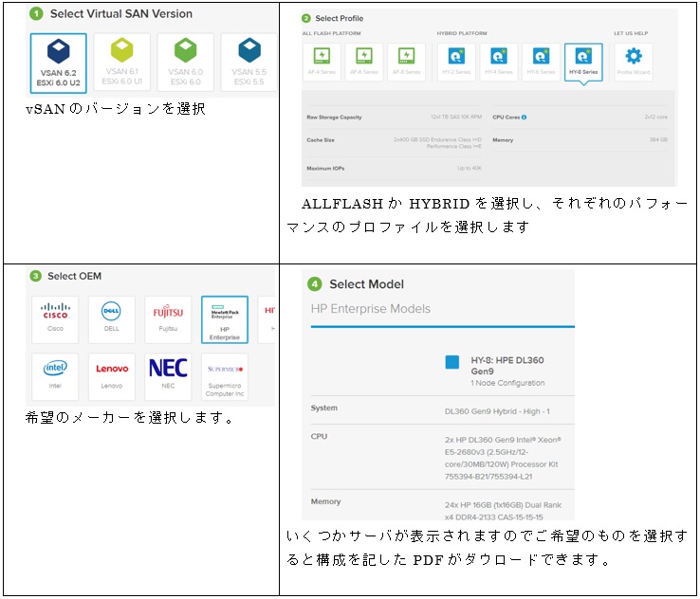Select DELL as the OEM
Image resolution: width=700 pixels, height=599 pixels.
[112, 319]
